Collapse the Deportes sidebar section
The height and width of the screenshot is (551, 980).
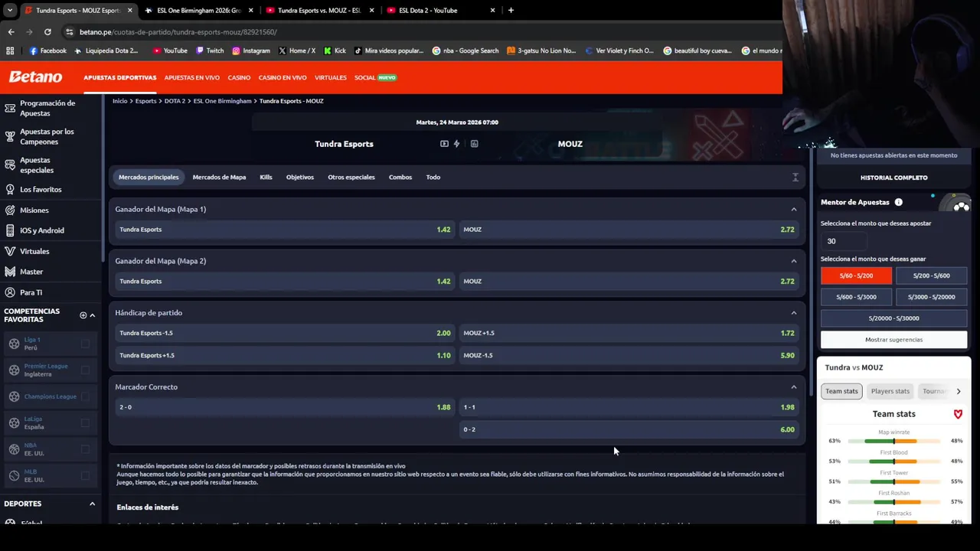tap(92, 504)
